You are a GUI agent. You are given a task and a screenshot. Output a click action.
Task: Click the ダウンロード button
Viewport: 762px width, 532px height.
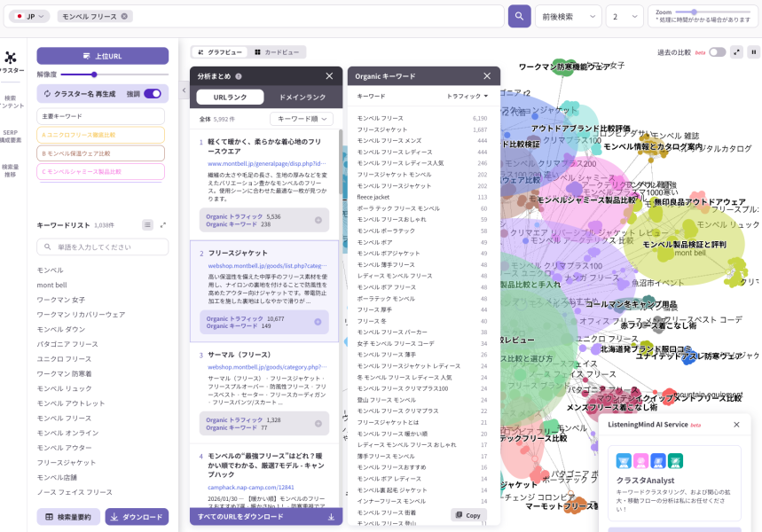click(x=137, y=517)
